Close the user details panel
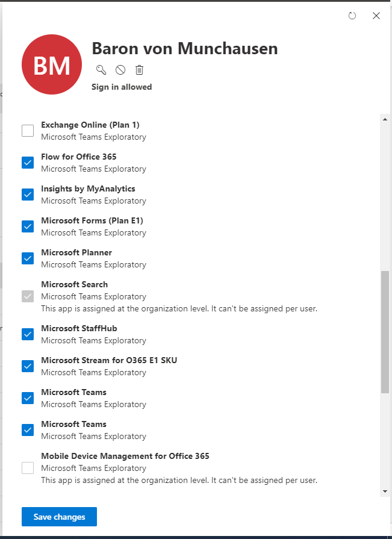The width and height of the screenshot is (392, 539). point(376,16)
